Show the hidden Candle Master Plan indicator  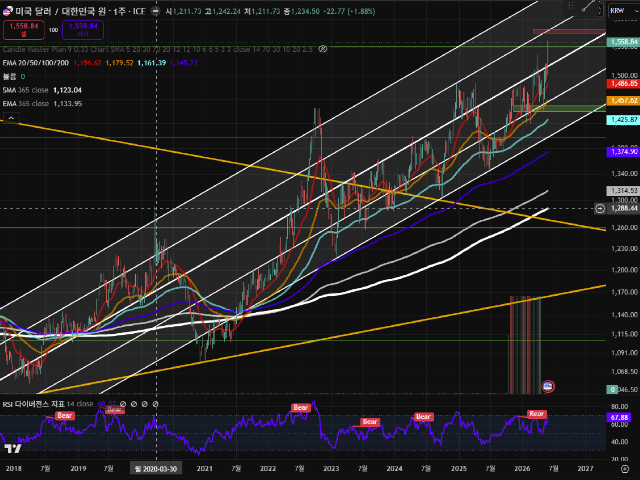coord(323,49)
